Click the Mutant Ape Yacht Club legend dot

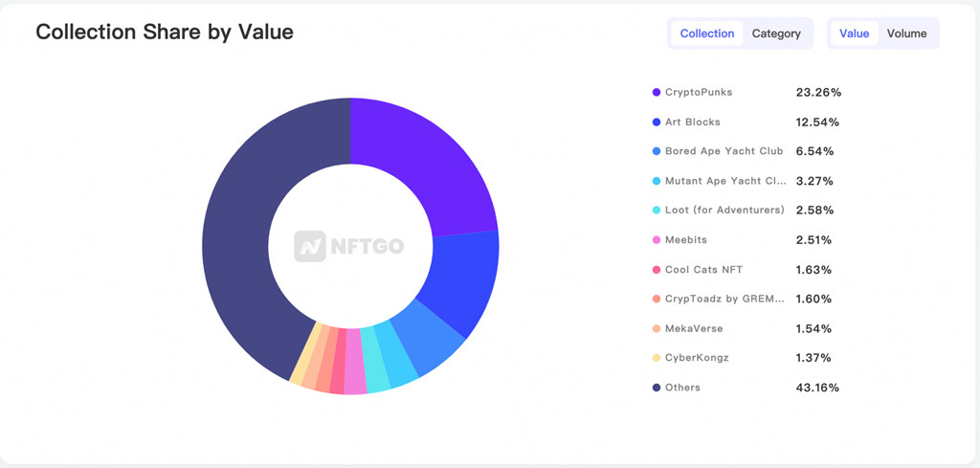(657, 181)
